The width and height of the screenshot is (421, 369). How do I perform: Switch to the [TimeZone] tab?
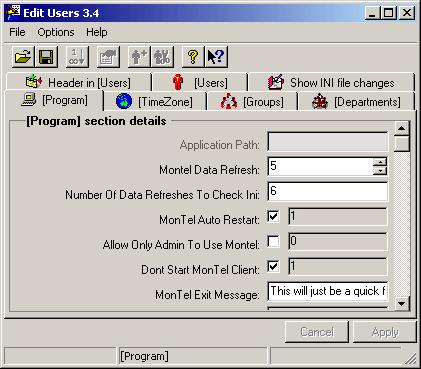(x=155, y=101)
